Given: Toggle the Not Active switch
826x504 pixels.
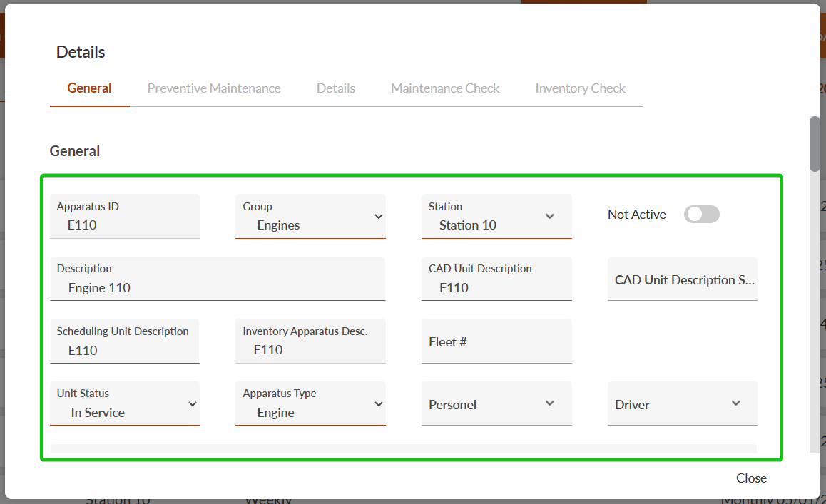Looking at the screenshot, I should [x=701, y=215].
